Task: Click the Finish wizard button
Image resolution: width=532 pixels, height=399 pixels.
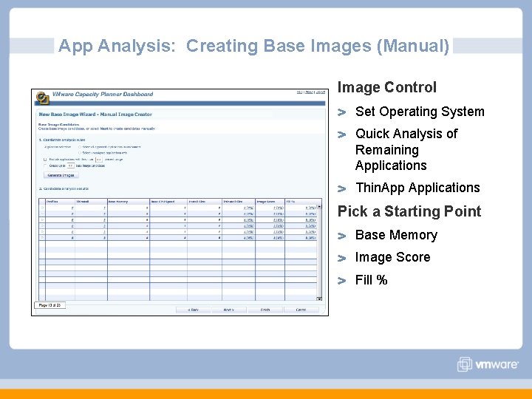Action: 265,310
